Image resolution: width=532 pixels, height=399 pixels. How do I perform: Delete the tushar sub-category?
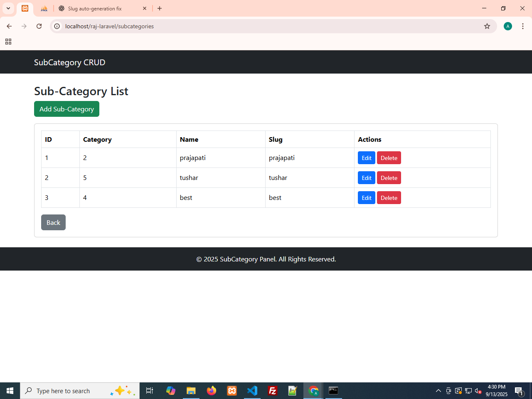(x=389, y=178)
